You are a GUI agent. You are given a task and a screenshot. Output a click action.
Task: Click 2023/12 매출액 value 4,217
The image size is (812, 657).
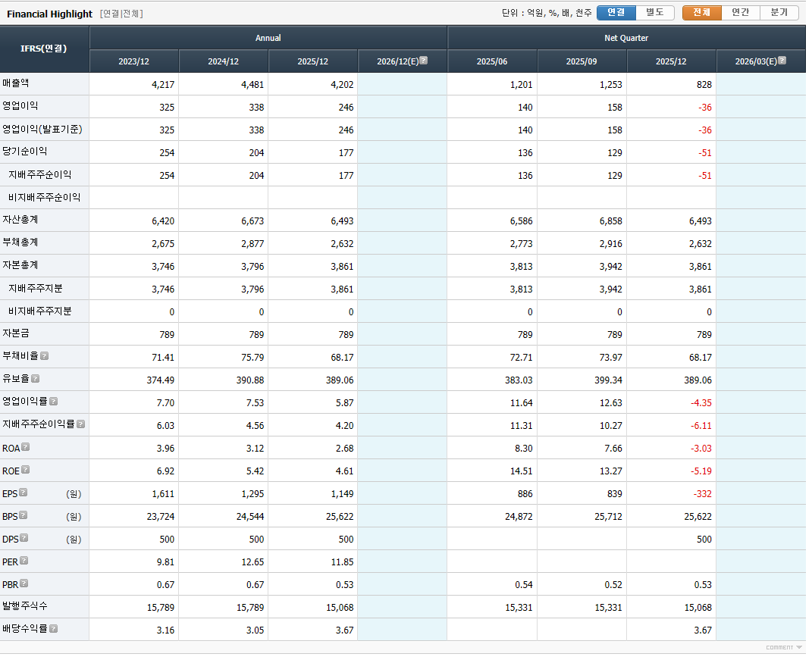tap(163, 84)
